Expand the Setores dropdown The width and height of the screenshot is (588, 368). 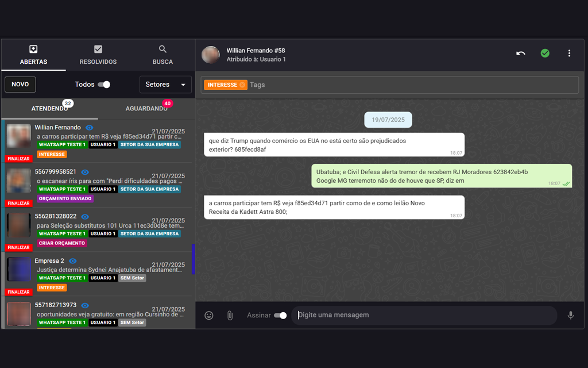[165, 85]
